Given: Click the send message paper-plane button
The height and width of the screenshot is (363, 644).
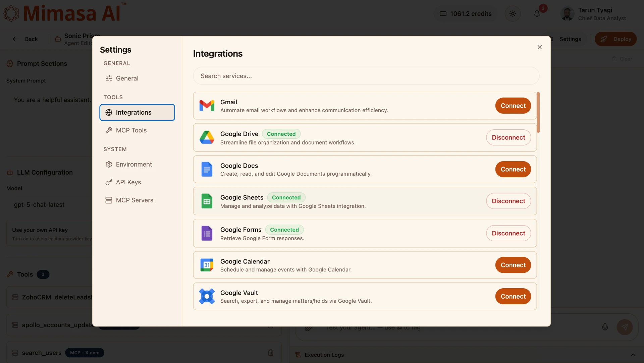Looking at the screenshot, I should tap(625, 327).
